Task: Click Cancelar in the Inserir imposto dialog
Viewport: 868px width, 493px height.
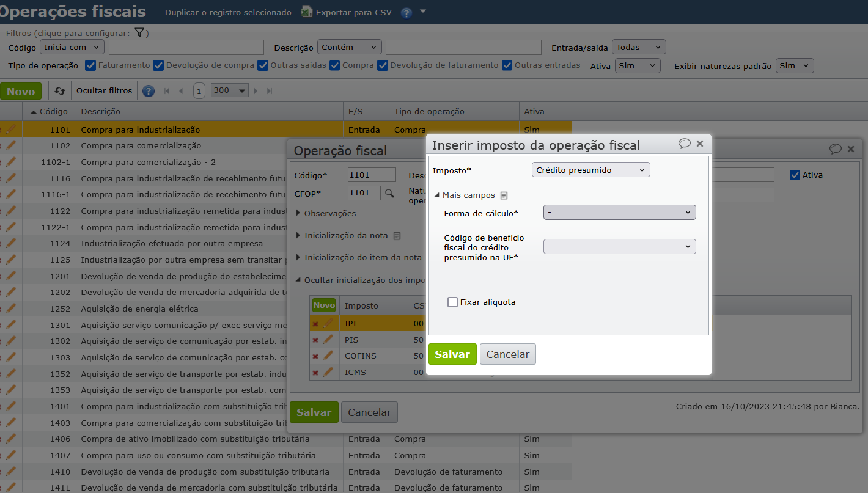Action: (x=507, y=354)
